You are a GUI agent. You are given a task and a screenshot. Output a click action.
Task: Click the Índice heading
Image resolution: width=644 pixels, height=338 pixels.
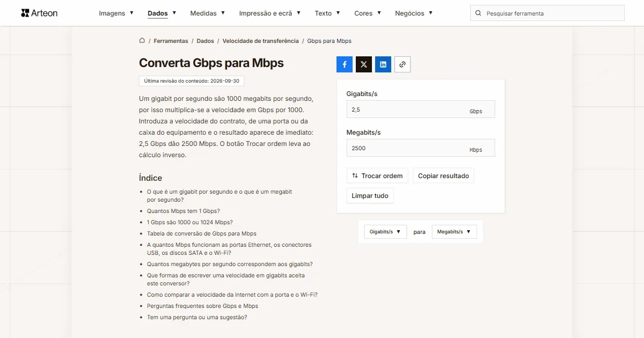(x=150, y=178)
